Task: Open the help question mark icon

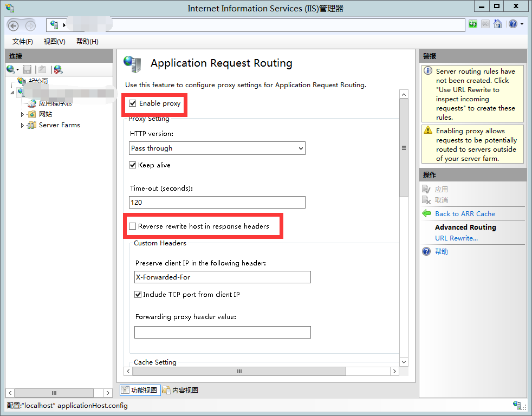Action: pyautogui.click(x=512, y=24)
